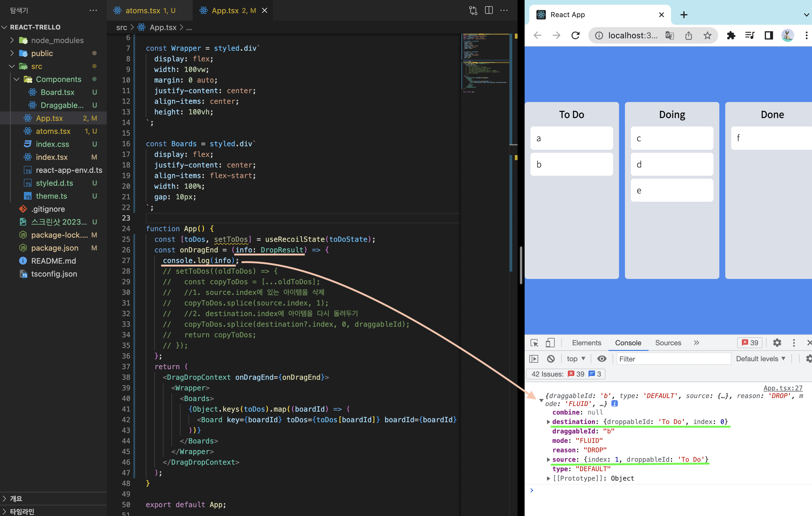The height and width of the screenshot is (516, 812).
Task: Open the 'top' execution context dropdown
Action: coord(575,359)
